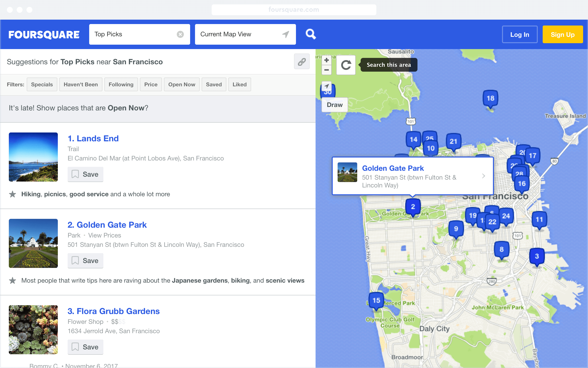Open the 1. Lands End listing
This screenshot has height=368, width=588.
(x=93, y=138)
